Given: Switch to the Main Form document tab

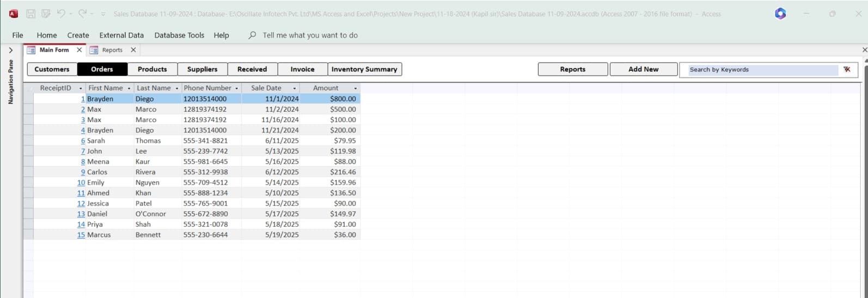Looking at the screenshot, I should point(54,50).
